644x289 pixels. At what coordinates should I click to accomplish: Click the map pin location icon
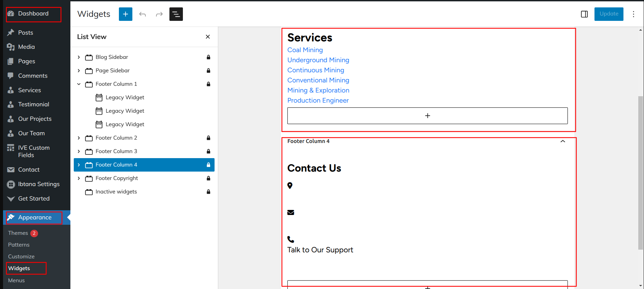(290, 185)
